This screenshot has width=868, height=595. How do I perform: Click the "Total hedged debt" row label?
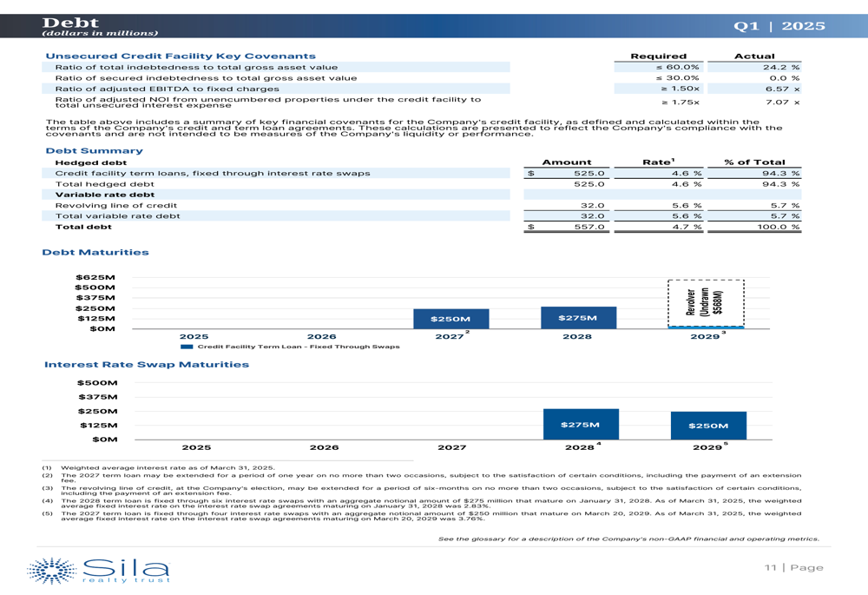[x=105, y=184]
